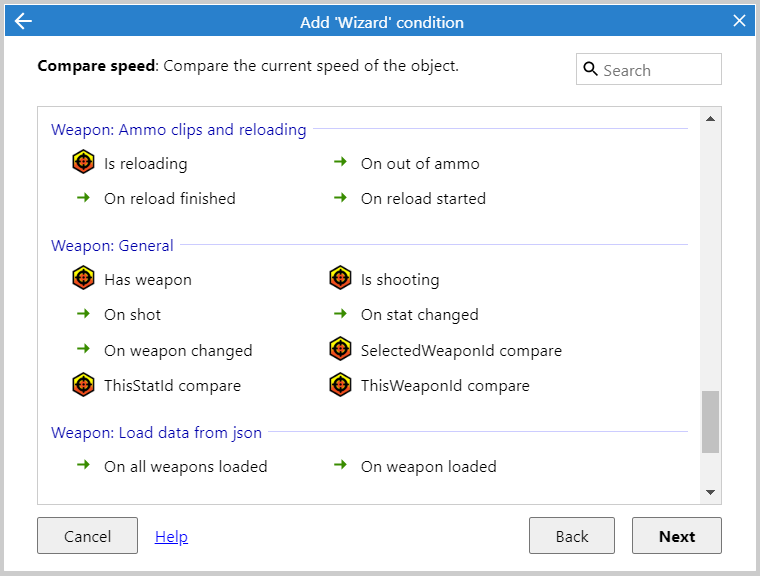Choose 'On reload started' trigger
This screenshot has width=760, height=576.
tap(422, 198)
